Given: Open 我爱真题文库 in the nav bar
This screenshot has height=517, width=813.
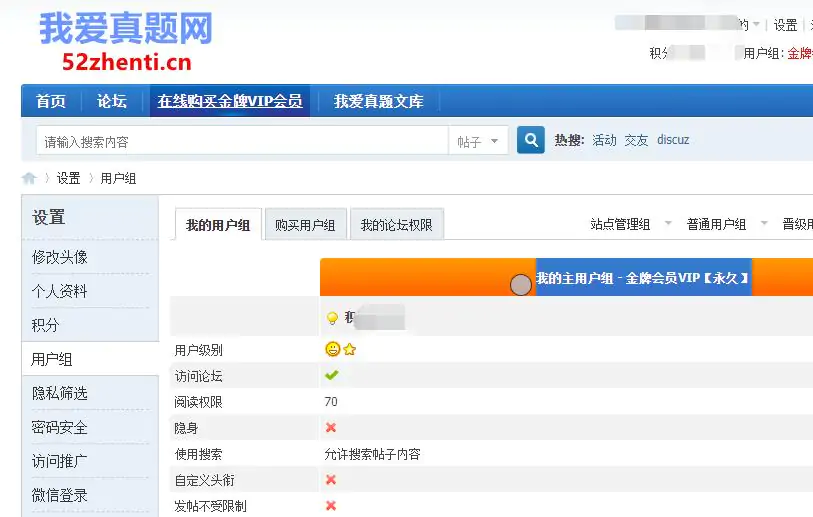Looking at the screenshot, I should click(379, 101).
